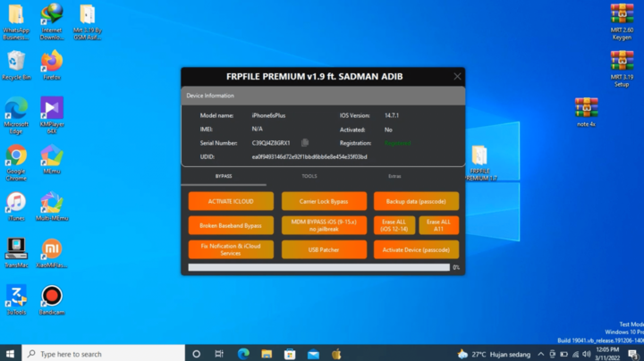
Task: Open FRPFILE PREMIUM 1.7 desktop folder
Action: [x=479, y=163]
